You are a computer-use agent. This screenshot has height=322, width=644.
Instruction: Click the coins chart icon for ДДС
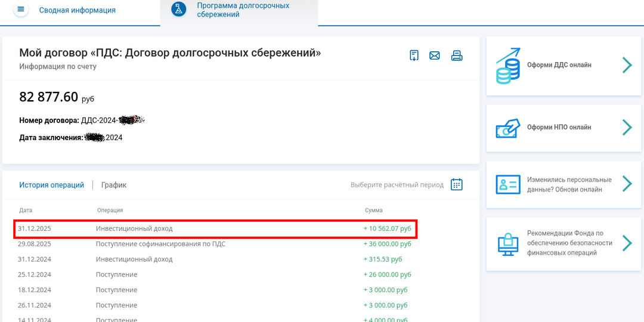pyautogui.click(x=508, y=66)
